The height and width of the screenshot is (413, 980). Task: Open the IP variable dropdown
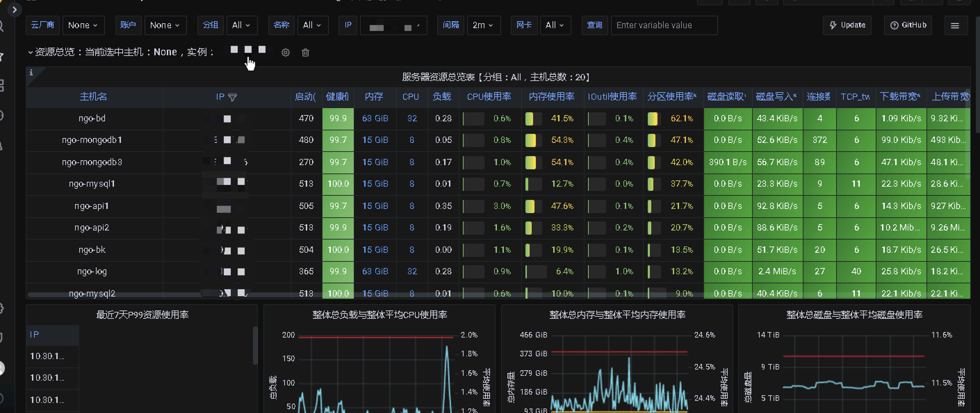point(393,25)
